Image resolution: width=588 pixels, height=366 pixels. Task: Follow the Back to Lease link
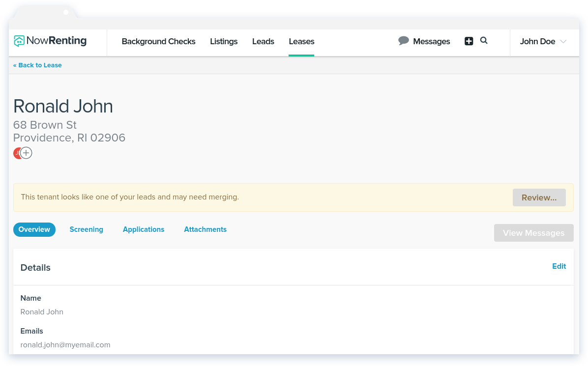pyautogui.click(x=37, y=65)
